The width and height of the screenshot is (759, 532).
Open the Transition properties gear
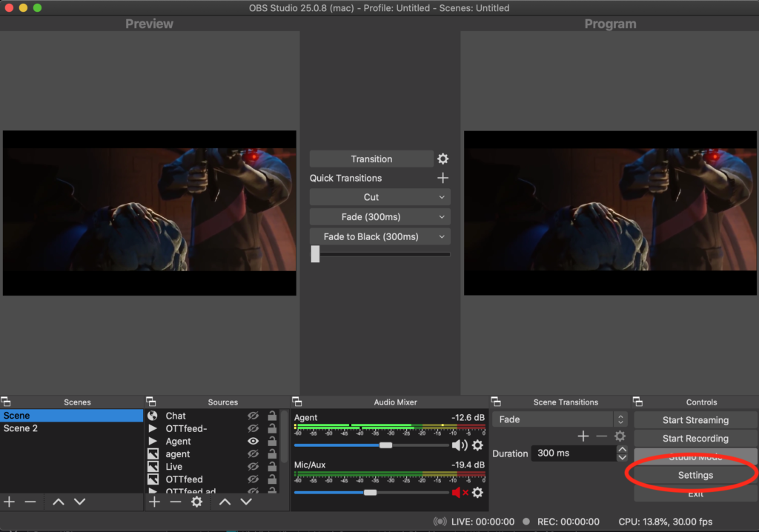click(443, 159)
